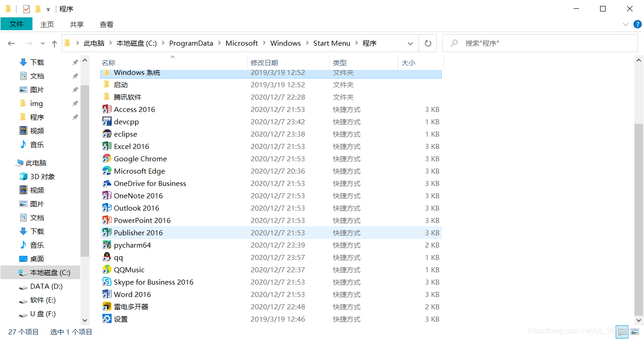
Task: Expand the chevron after Microsoft in path
Action: 264,43
